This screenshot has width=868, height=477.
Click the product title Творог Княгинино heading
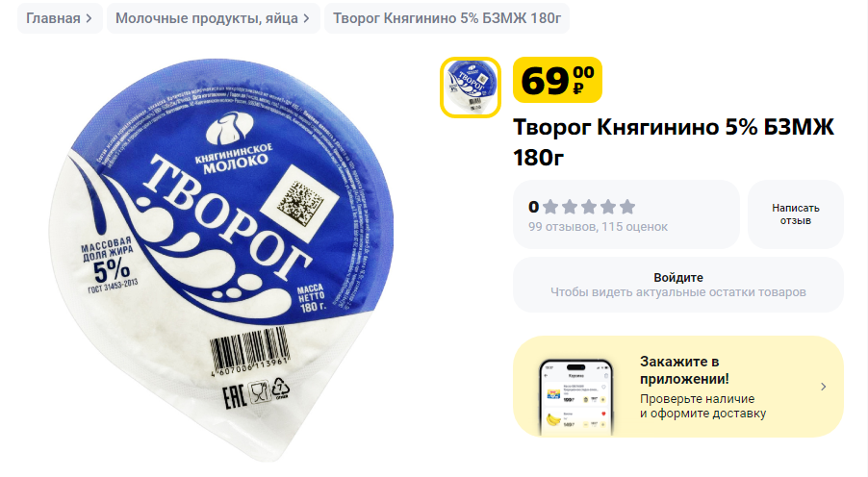click(x=674, y=142)
